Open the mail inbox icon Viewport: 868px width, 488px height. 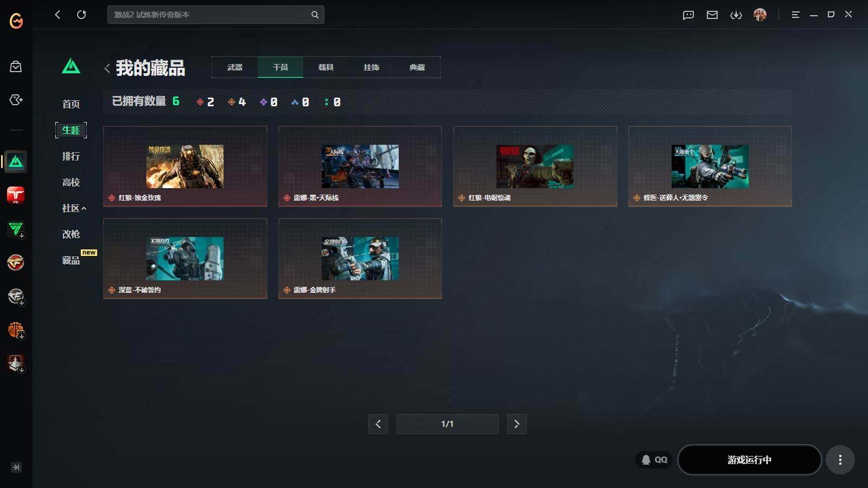point(712,15)
